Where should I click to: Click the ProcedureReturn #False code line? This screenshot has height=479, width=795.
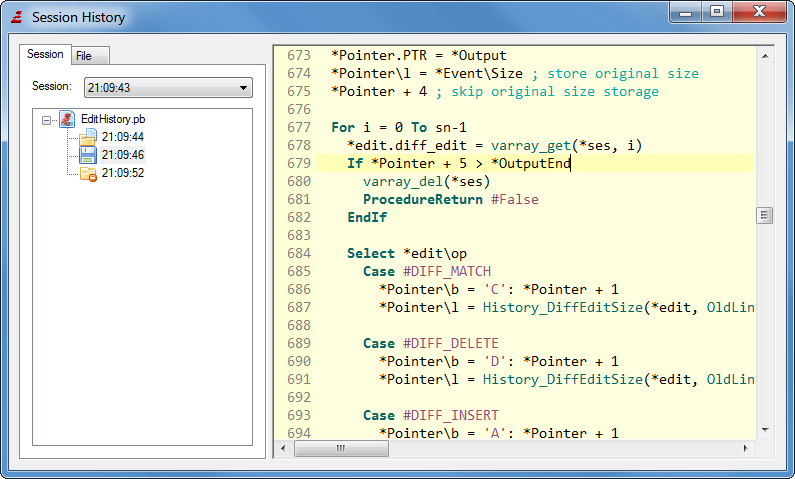tap(450, 199)
